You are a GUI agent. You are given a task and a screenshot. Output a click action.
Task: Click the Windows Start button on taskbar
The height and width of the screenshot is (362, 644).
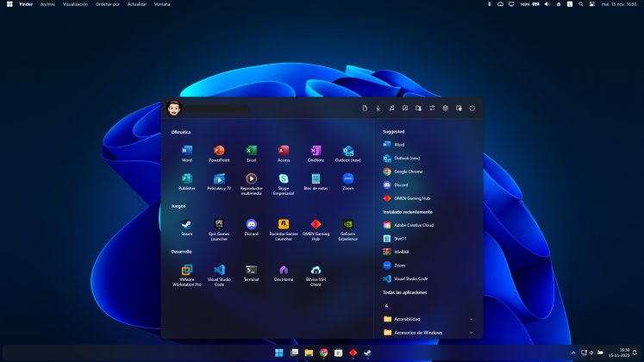coord(279,353)
